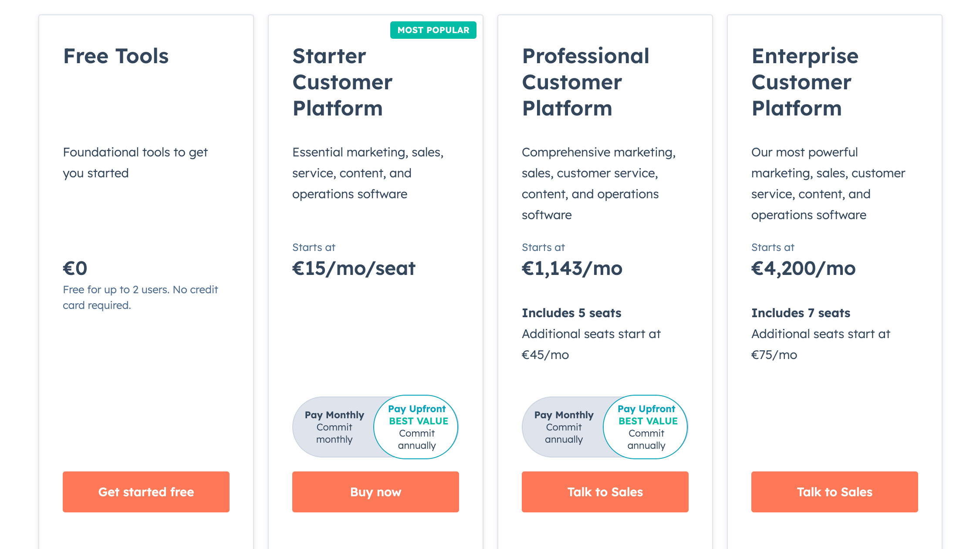
Task: Switch Starter plan to Pay Monthly billing
Action: click(335, 427)
